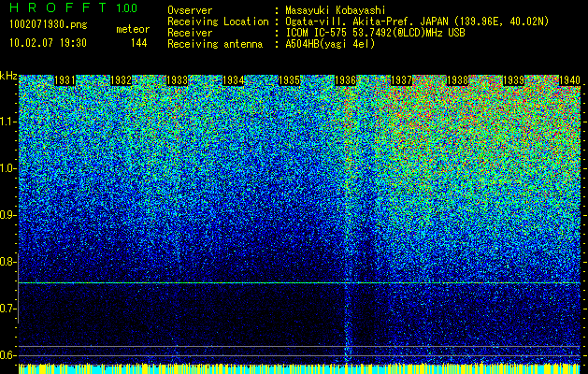Click the meteor label

[133, 29]
